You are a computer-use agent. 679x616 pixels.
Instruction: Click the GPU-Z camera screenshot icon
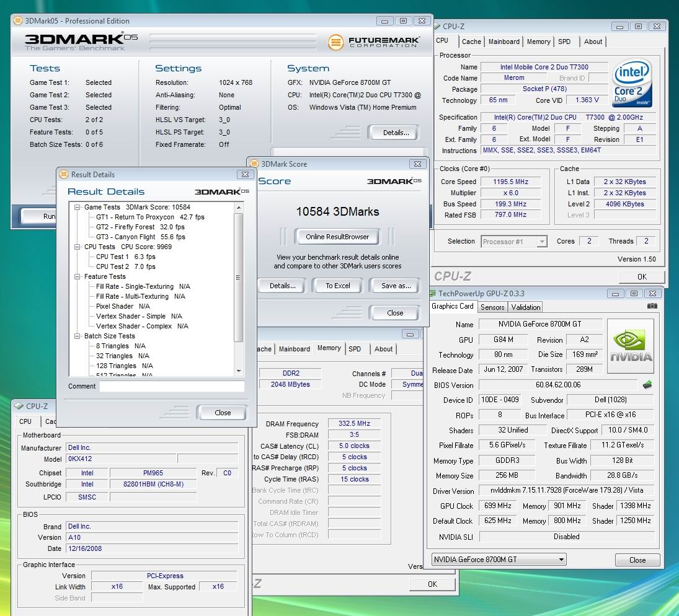(x=652, y=306)
